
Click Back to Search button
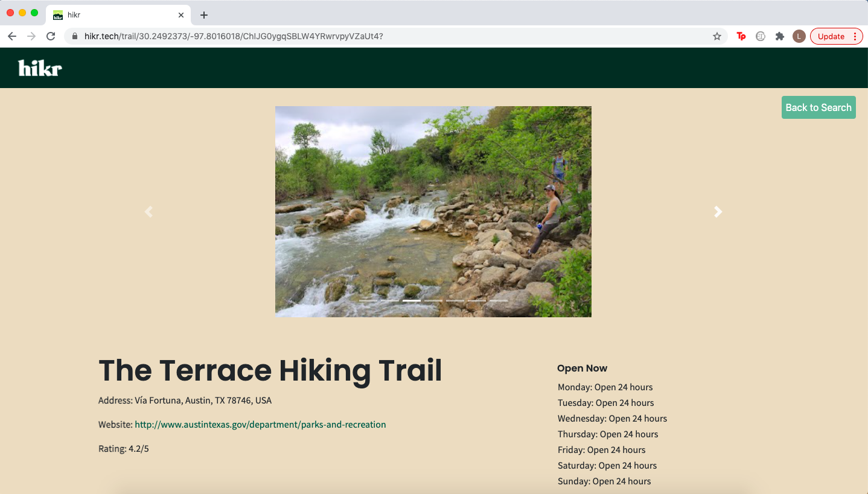pyautogui.click(x=819, y=107)
